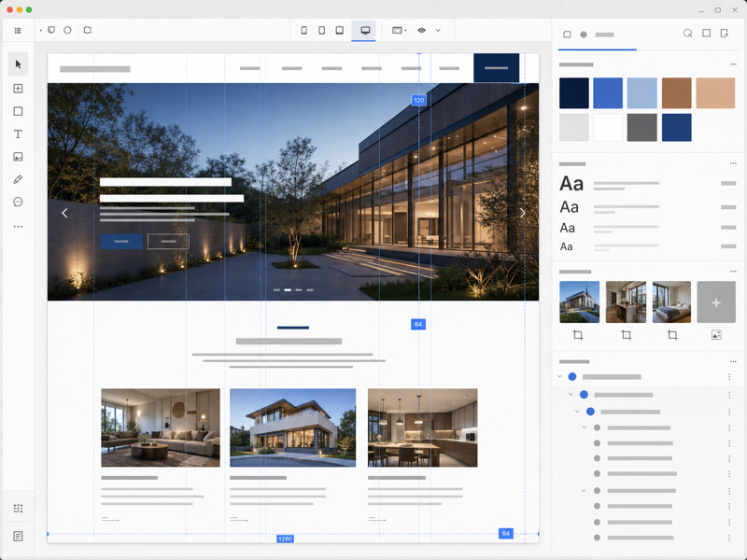Switch to small tablet viewport
Screen dimensions: 747x560
(321, 31)
